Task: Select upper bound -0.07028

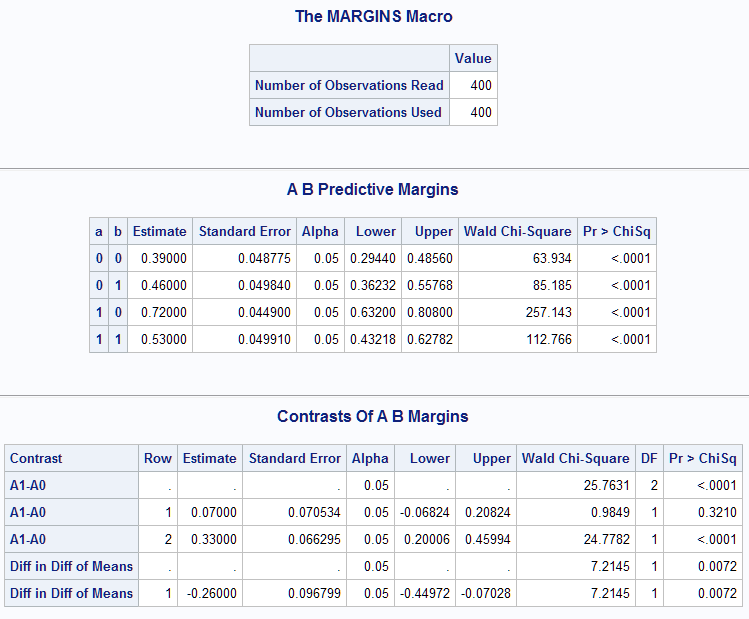Action: pyautogui.click(x=486, y=593)
